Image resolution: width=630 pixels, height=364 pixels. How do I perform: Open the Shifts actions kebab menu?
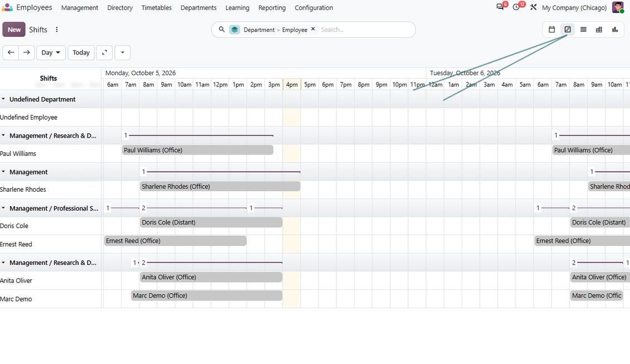(x=57, y=30)
